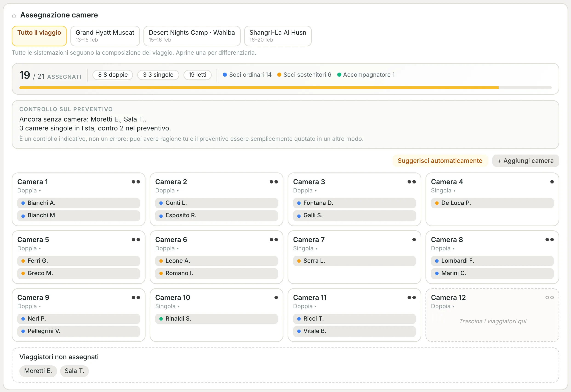Click the single occupancy dot of Camera 7
571x392 pixels.
pos(414,240)
